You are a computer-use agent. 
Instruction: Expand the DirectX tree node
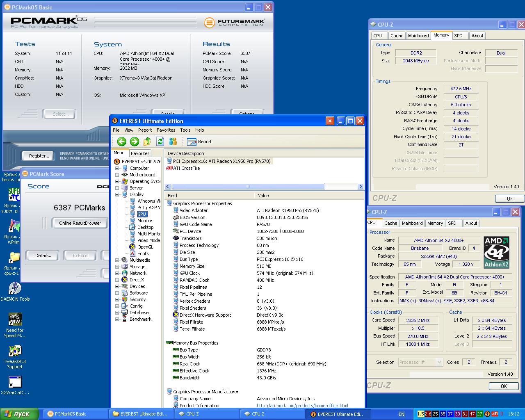coord(117,280)
